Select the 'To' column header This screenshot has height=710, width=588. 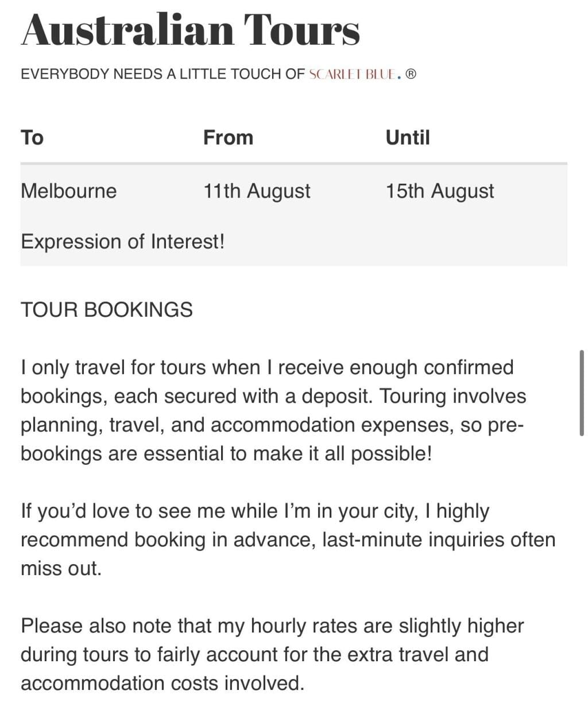coord(32,138)
